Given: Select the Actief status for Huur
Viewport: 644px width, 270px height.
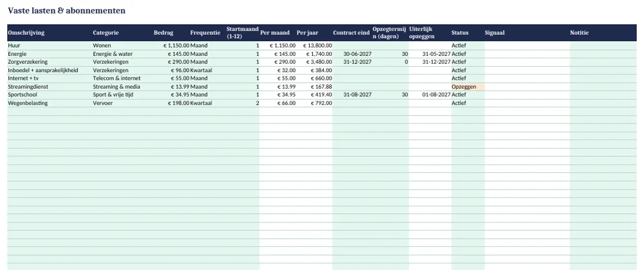Looking at the screenshot, I should (x=468, y=46).
